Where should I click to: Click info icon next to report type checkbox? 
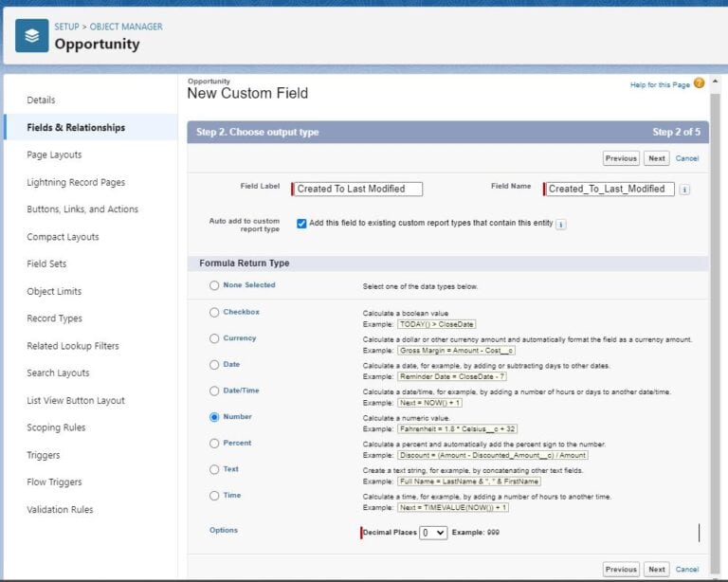tap(561, 224)
